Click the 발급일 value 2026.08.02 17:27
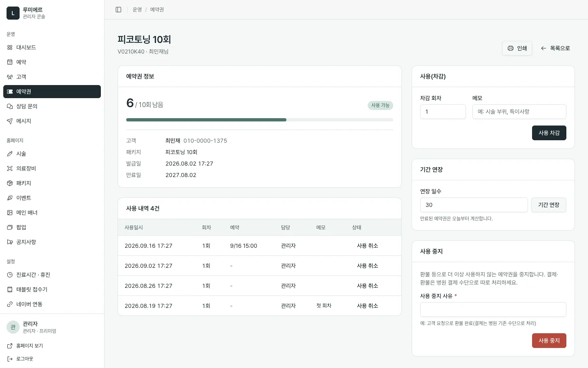The width and height of the screenshot is (588, 368). [189, 164]
